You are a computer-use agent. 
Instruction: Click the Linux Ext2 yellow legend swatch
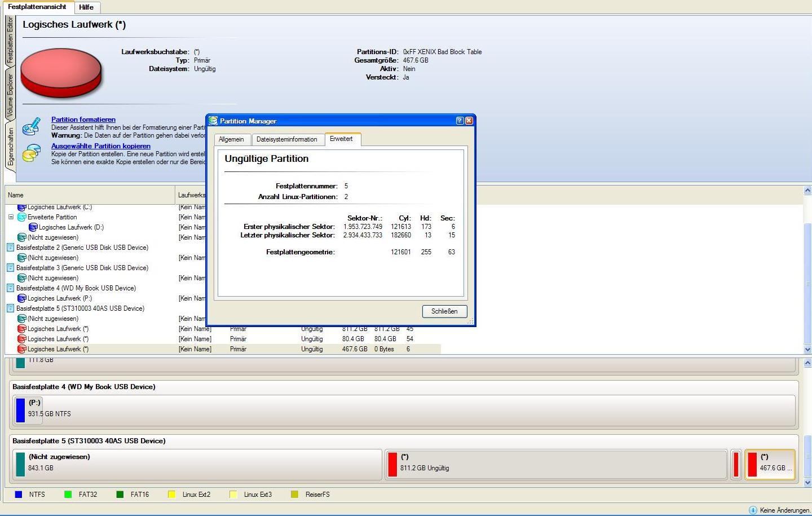click(x=171, y=495)
